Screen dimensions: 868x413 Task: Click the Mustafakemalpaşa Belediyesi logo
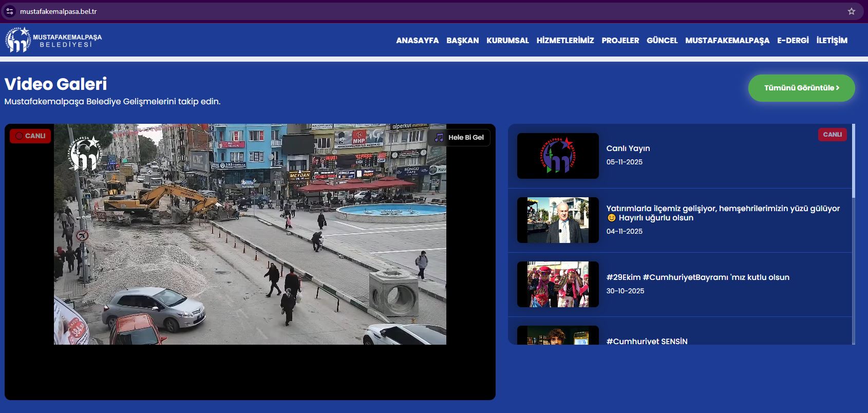point(53,40)
